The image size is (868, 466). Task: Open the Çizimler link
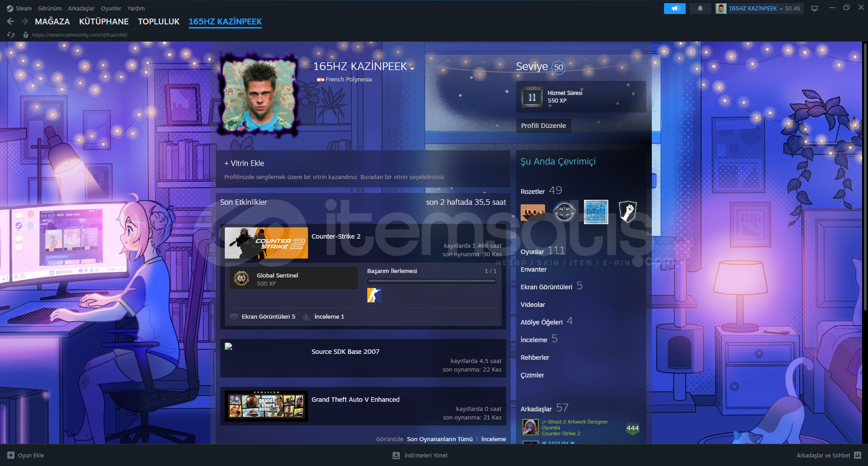pos(532,375)
